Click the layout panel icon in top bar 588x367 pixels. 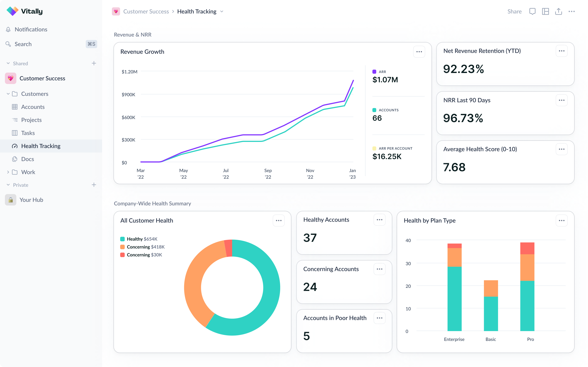pyautogui.click(x=545, y=11)
